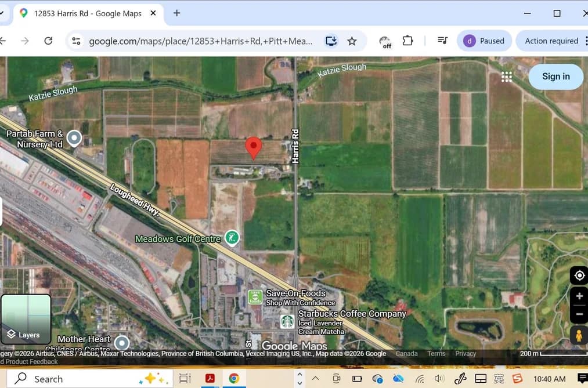Open the Terms link in map footer

[x=436, y=354]
